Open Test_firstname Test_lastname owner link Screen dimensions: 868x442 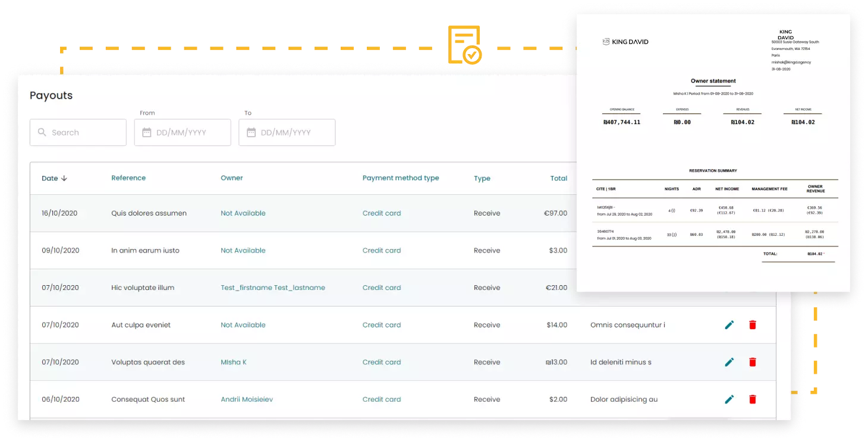(273, 288)
